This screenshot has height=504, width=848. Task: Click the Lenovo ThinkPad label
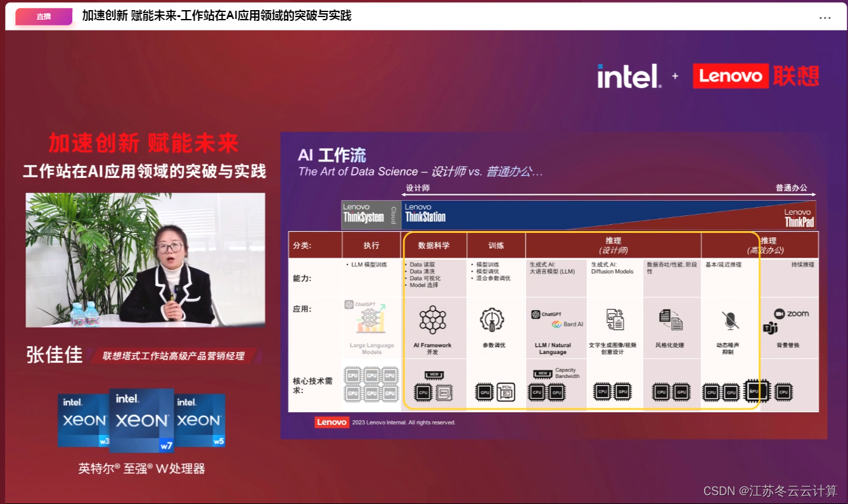pyautogui.click(x=799, y=218)
